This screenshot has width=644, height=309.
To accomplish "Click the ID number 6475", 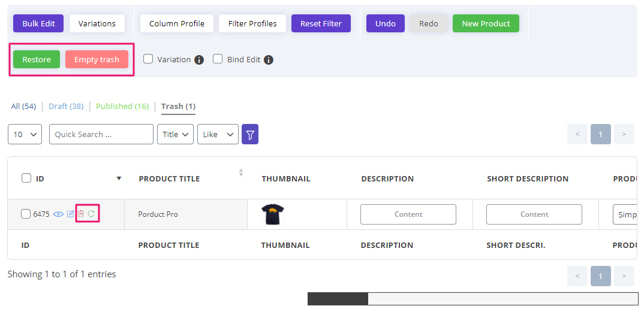I will [41, 214].
